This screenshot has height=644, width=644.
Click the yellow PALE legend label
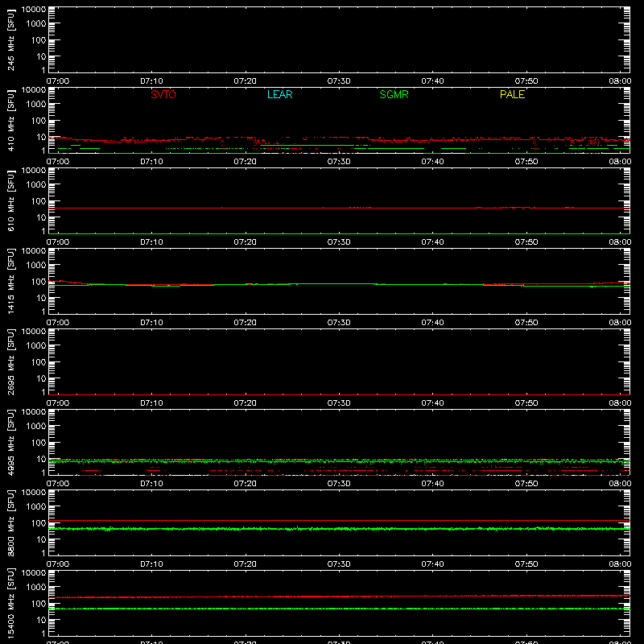[x=512, y=94]
